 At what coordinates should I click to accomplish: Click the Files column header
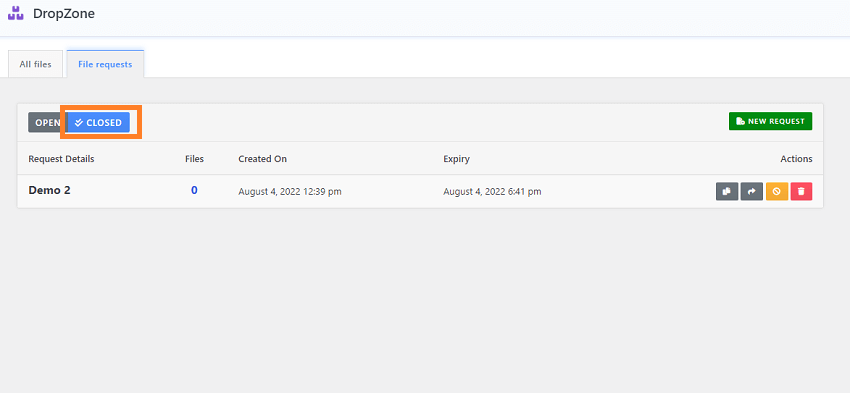(x=194, y=159)
